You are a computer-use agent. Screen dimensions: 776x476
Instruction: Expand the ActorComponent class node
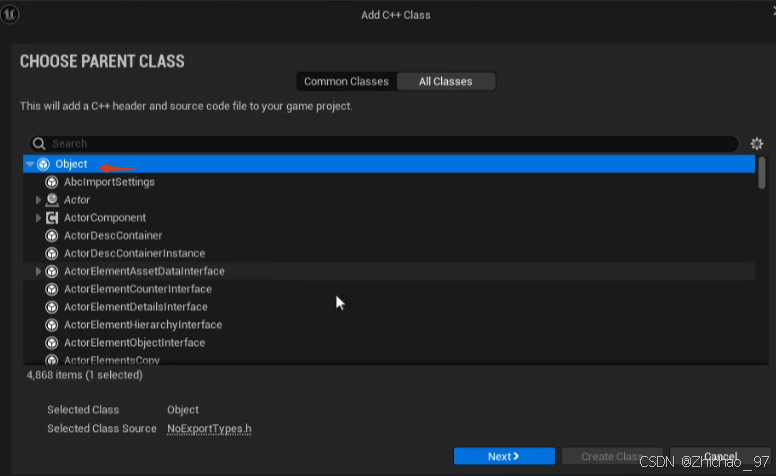point(39,218)
